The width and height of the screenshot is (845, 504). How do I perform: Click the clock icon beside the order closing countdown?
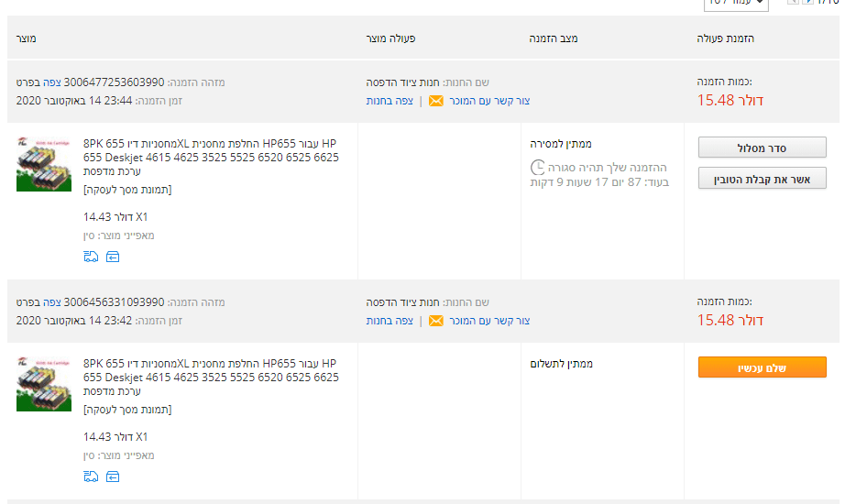pyautogui.click(x=537, y=168)
